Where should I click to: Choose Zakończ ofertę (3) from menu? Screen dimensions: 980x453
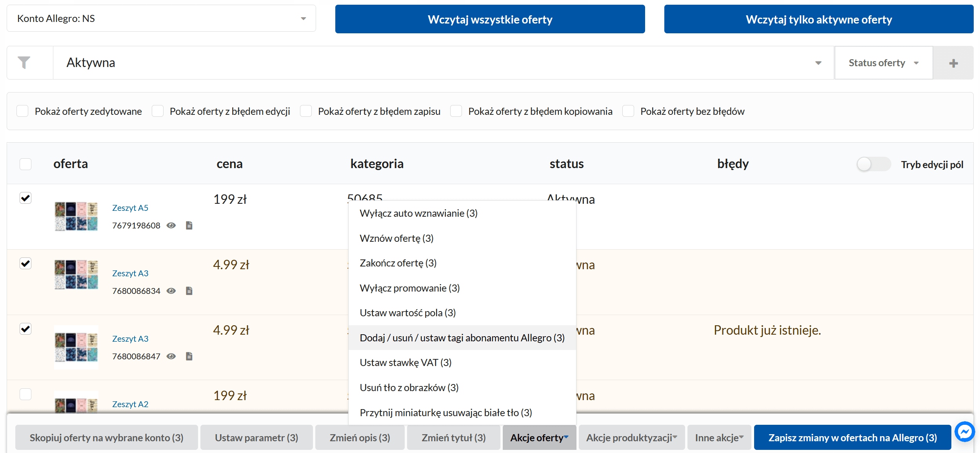pos(398,263)
